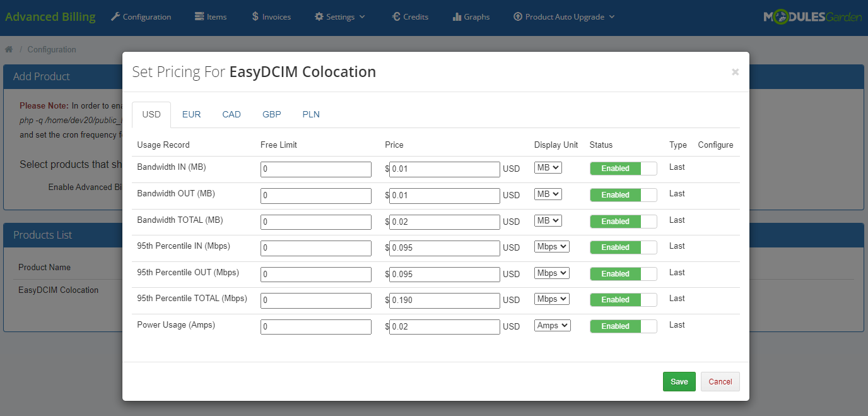Click Bandwidth IN free limit field
The width and height of the screenshot is (868, 416).
click(x=316, y=169)
